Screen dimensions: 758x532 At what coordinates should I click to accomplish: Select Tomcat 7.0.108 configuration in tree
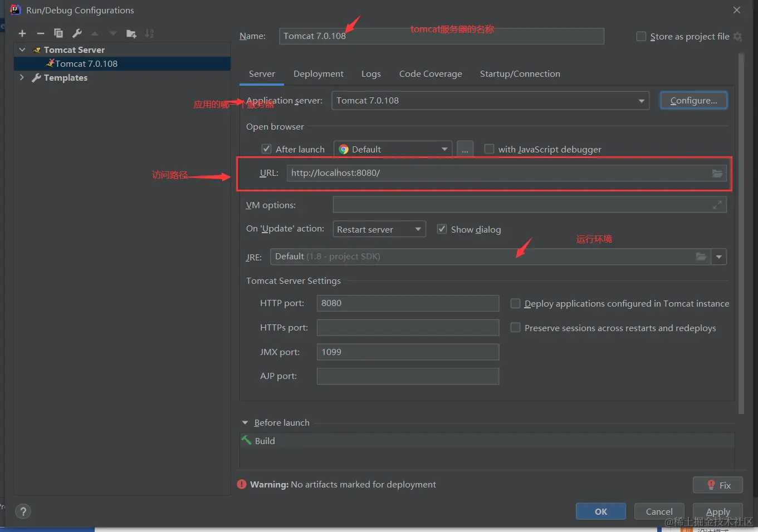(x=122, y=63)
